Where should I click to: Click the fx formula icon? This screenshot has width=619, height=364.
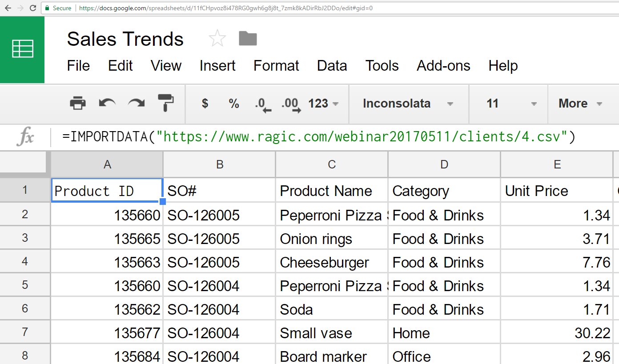25,137
